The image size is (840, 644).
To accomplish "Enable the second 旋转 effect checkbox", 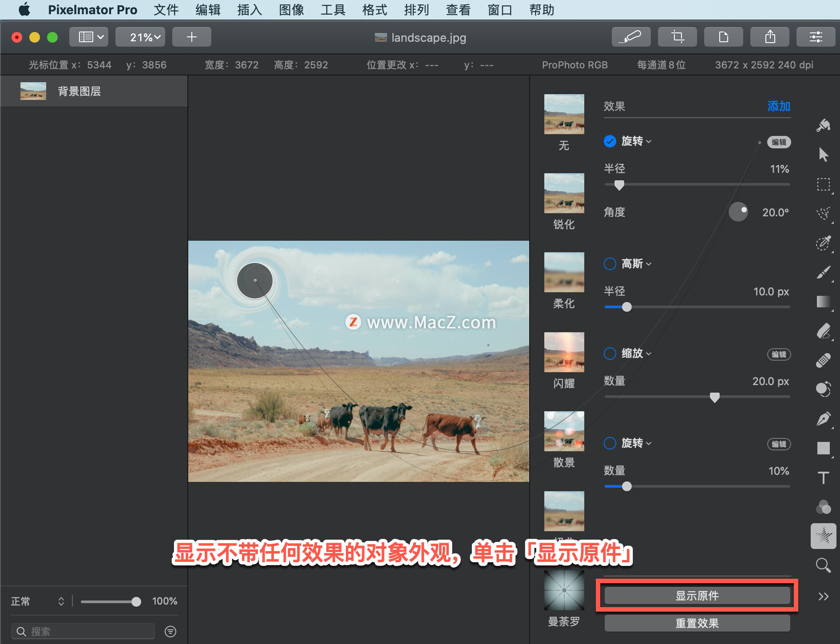I will pyautogui.click(x=610, y=443).
